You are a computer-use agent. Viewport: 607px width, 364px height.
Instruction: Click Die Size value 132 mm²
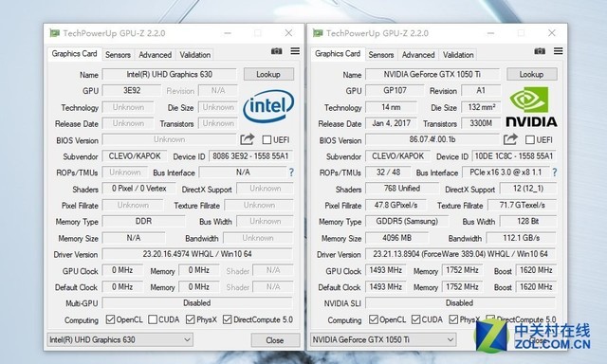tap(481, 107)
